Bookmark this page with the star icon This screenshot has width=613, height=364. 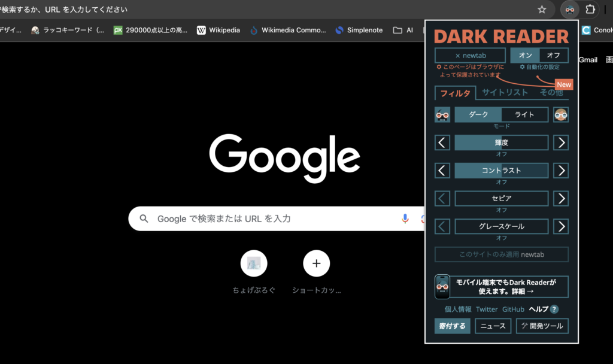pos(541,10)
